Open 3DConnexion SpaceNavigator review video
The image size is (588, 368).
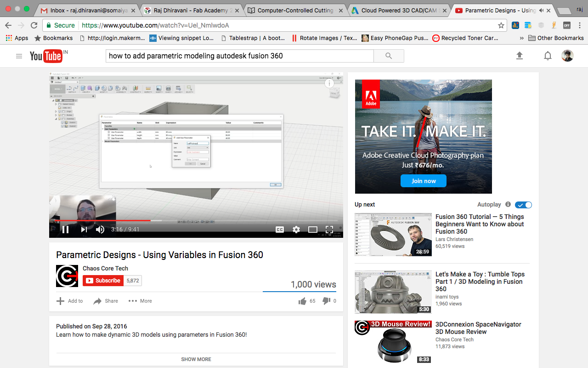(x=478, y=328)
